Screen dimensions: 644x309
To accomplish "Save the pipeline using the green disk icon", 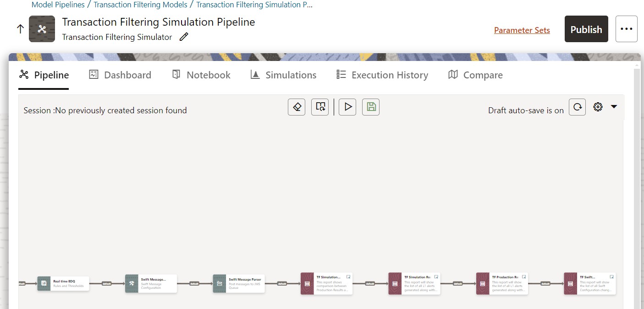I will click(x=371, y=107).
